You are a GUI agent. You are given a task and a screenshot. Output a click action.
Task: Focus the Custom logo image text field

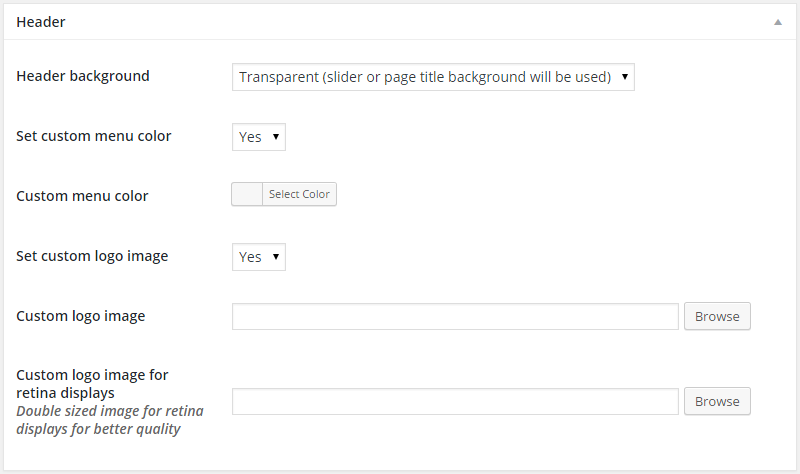tap(455, 316)
